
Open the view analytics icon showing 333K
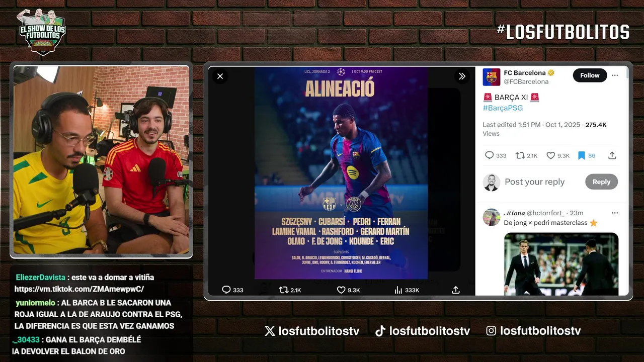coord(398,290)
